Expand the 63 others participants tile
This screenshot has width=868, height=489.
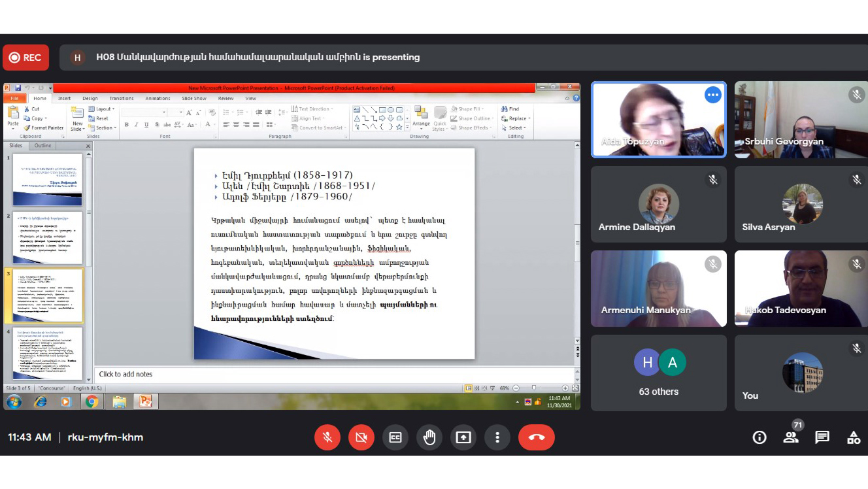point(658,373)
